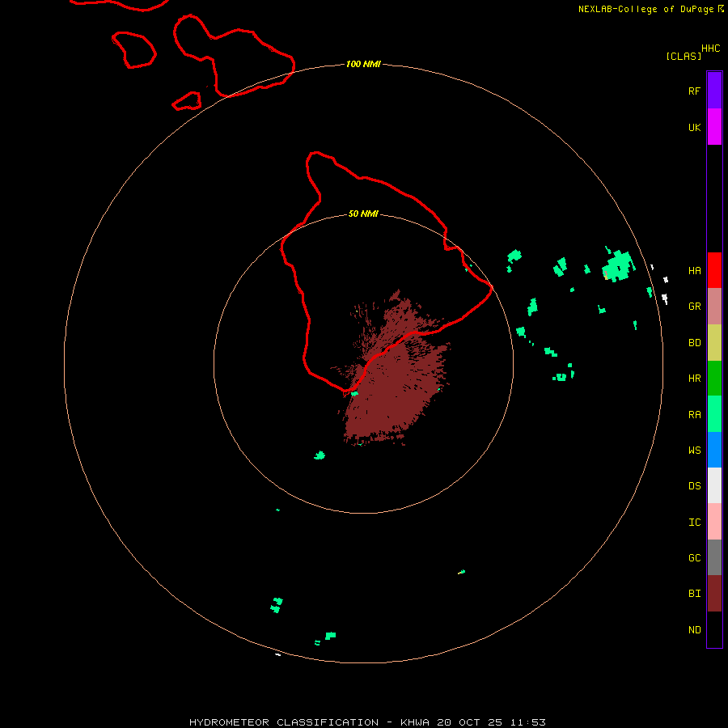Click the ND black legend swatch

click(714, 629)
